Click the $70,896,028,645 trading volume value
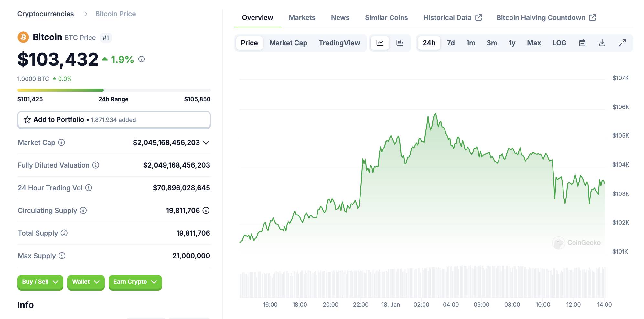Viewport: 644px width, 319px height. 181,188
